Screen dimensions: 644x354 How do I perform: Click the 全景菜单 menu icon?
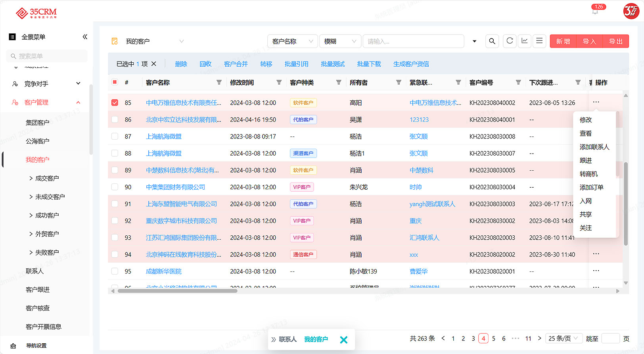pos(12,37)
